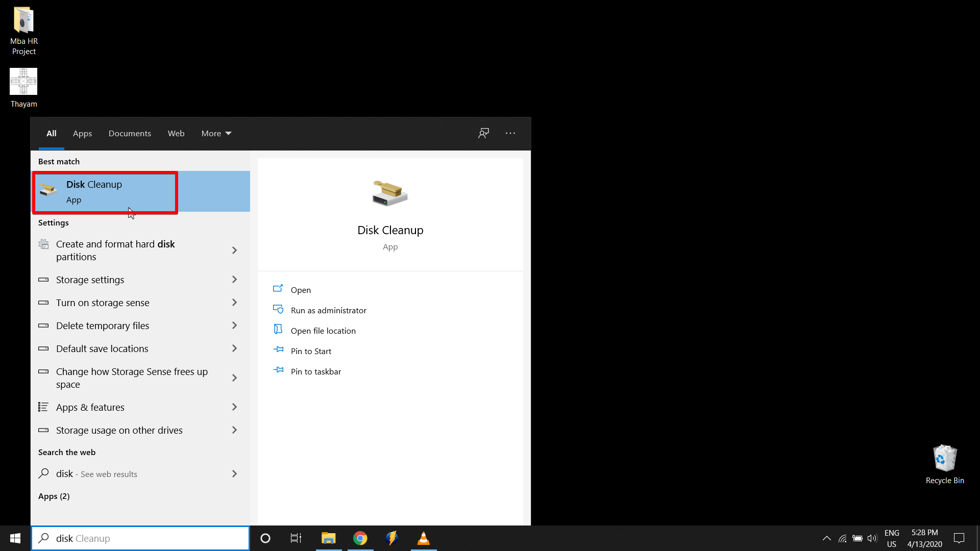This screenshot has width=980, height=551.
Task: Select the Documents tab in search
Action: pos(129,133)
